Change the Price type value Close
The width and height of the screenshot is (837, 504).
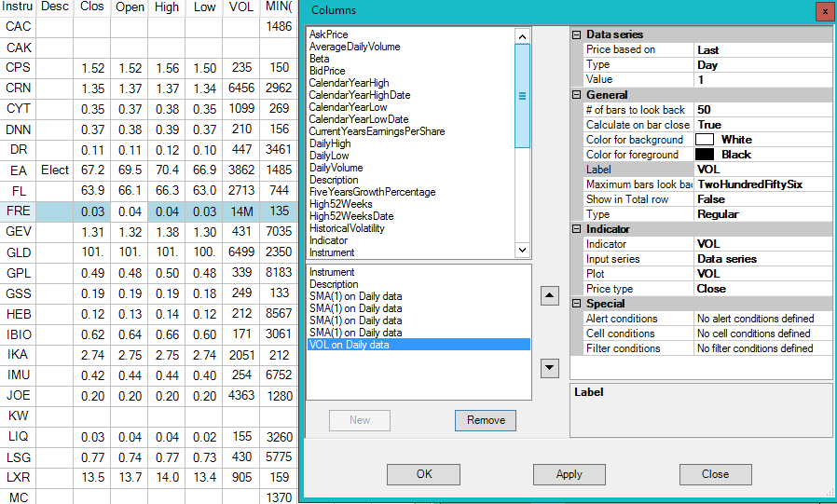pos(762,289)
